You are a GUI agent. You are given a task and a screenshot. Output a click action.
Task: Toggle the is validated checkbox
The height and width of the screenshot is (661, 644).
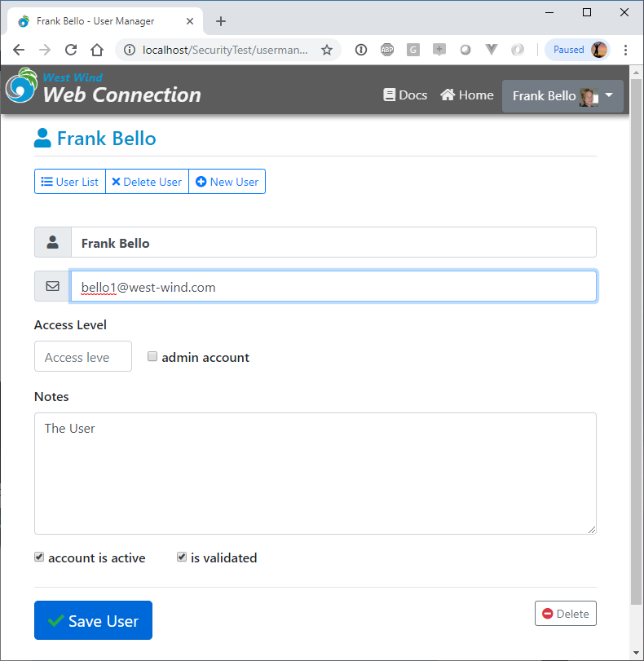(182, 557)
